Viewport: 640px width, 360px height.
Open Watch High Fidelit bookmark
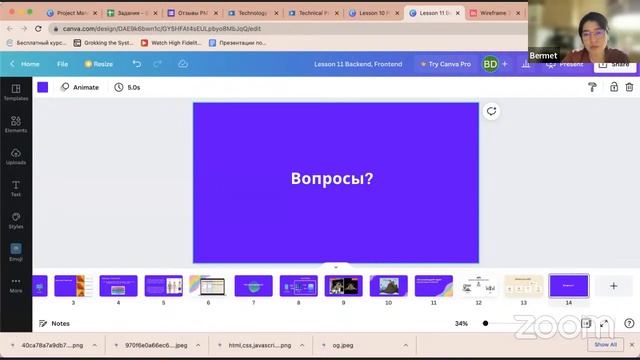tap(171, 42)
